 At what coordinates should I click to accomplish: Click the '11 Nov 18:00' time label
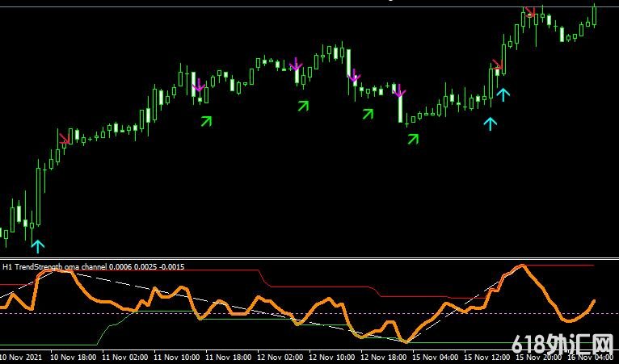point(229,358)
